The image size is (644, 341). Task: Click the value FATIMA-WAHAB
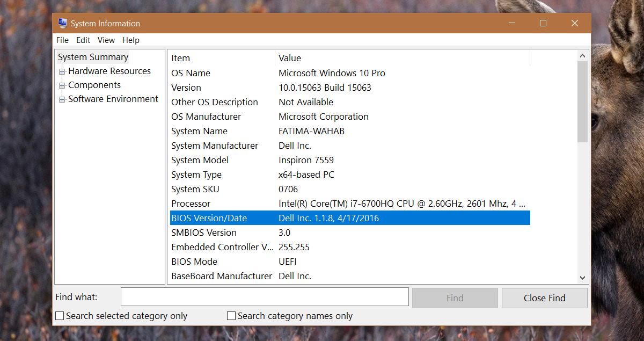[311, 131]
